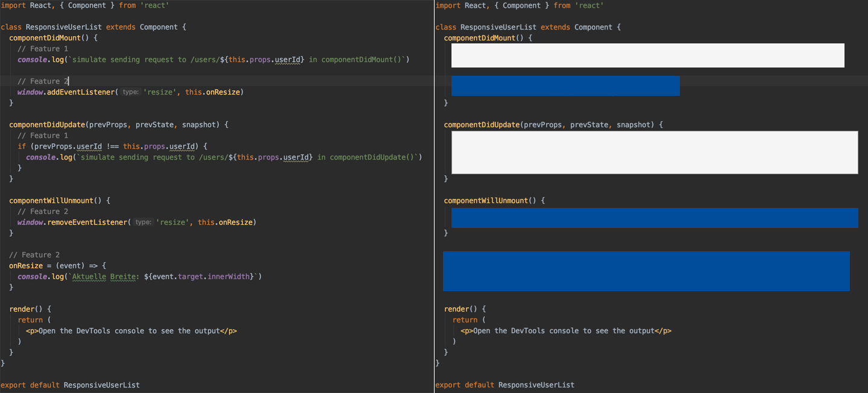Image resolution: width=868 pixels, height=393 pixels.
Task: Click 'export default ResponsiveUserList' in right pane
Action: point(505,385)
